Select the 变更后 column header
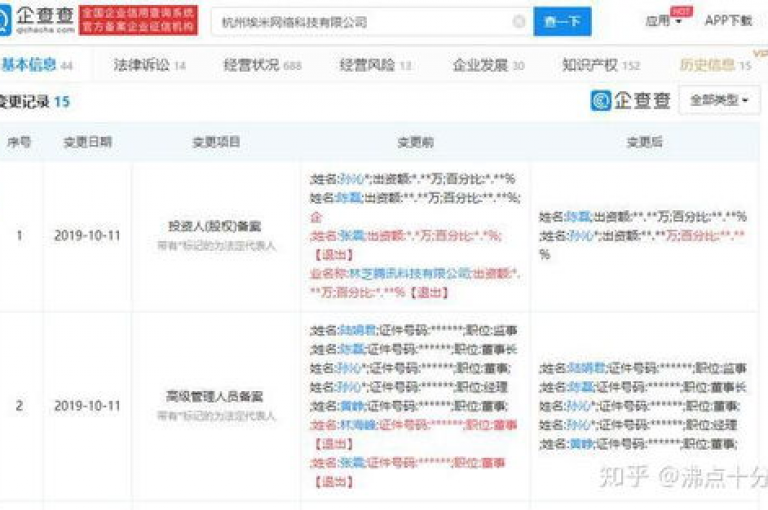This screenshot has height=510, width=768. [x=645, y=142]
